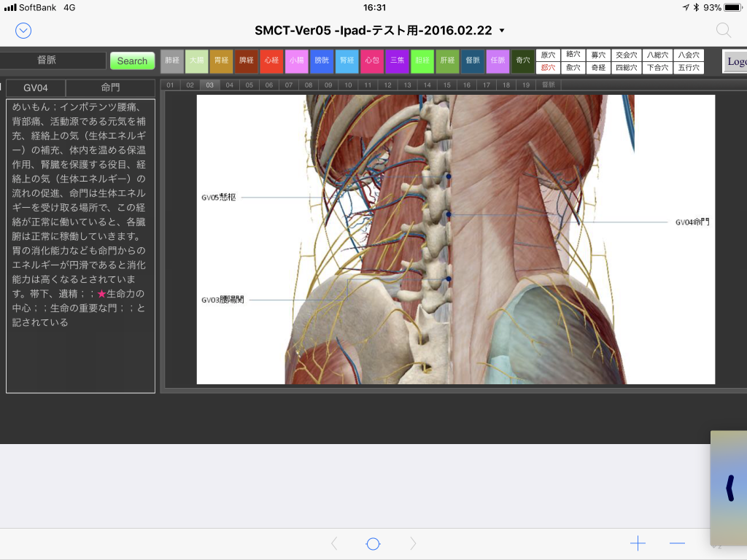
Task: Add a new record with plus icon
Action: pyautogui.click(x=638, y=543)
